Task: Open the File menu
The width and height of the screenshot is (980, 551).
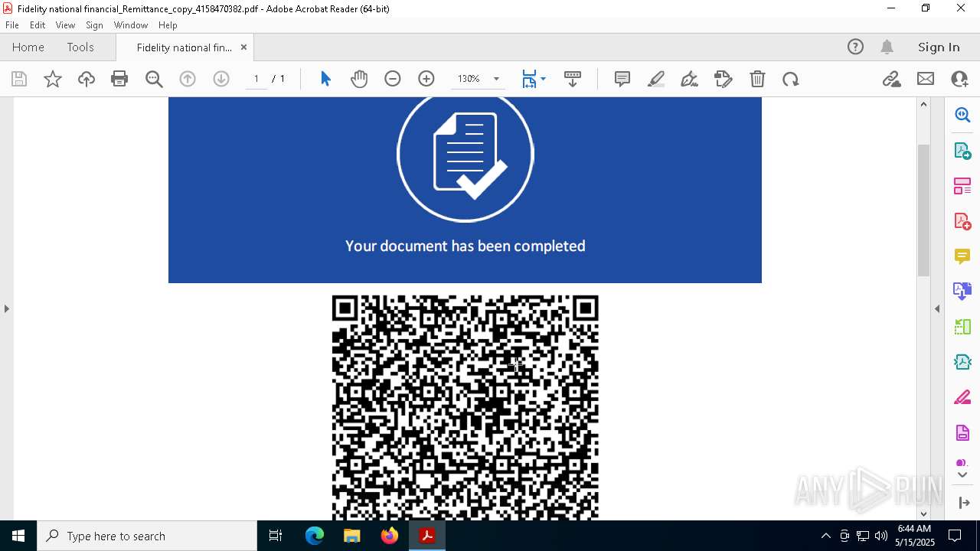Action: click(x=12, y=25)
